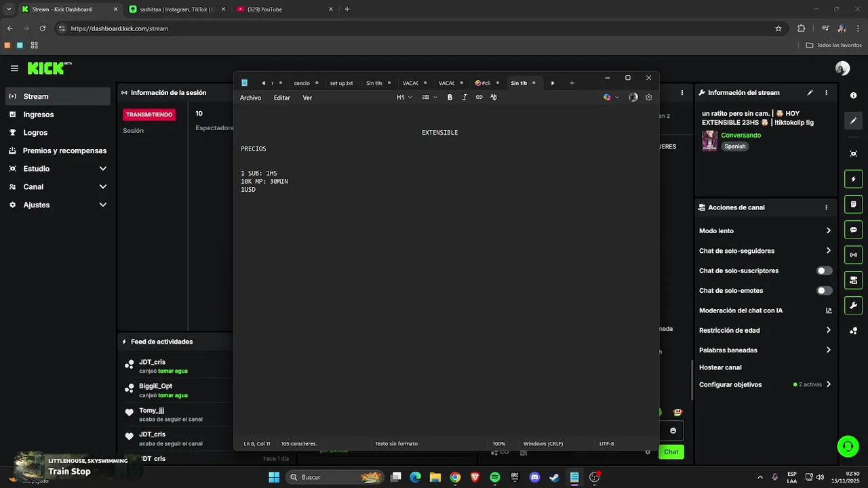868x488 pixels.
Task: Click the Conversando category link
Action: pyautogui.click(x=741, y=135)
